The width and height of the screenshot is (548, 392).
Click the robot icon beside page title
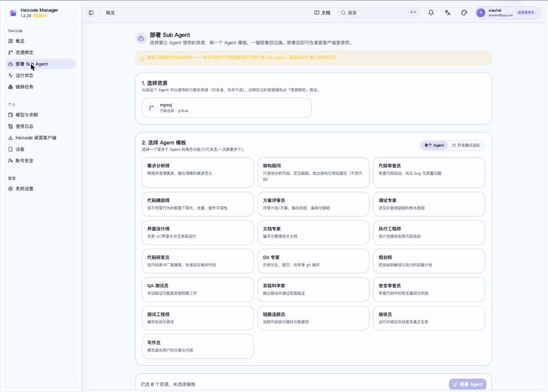[x=141, y=38]
